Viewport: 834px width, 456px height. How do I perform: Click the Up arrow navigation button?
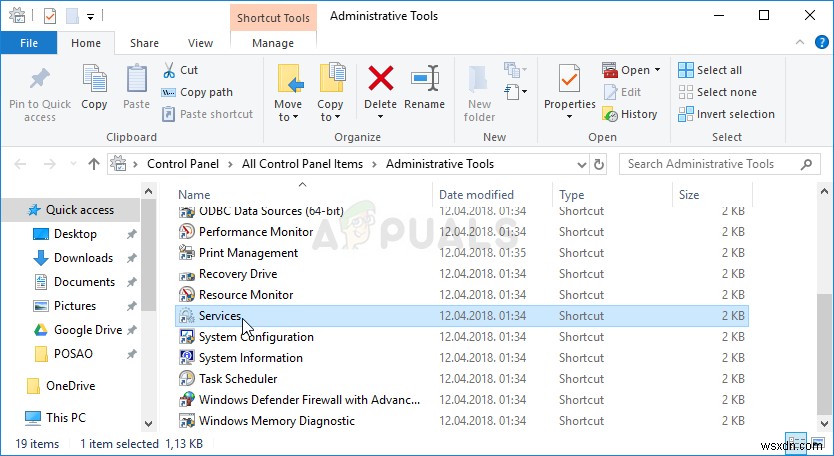94,164
